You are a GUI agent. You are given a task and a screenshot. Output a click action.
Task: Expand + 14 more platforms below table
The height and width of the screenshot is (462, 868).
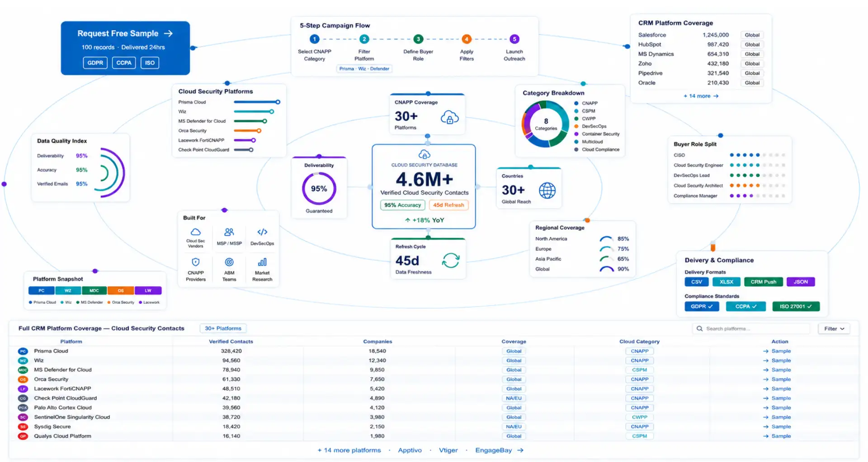tap(349, 450)
